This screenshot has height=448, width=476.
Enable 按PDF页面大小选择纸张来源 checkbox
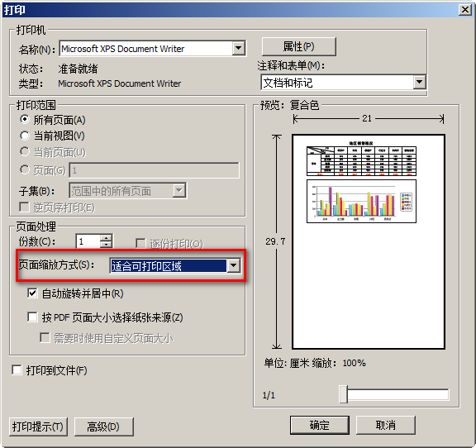[x=32, y=317]
